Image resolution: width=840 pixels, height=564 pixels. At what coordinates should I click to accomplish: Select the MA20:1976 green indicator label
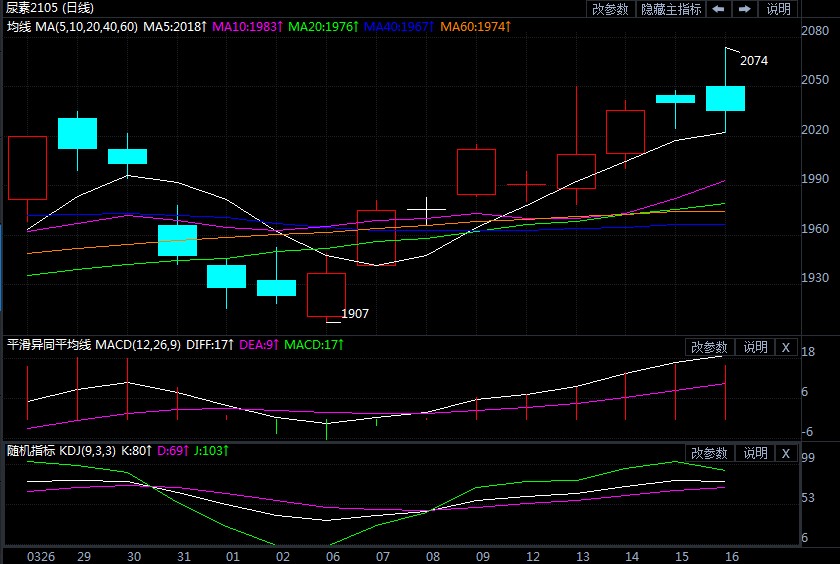click(323, 25)
